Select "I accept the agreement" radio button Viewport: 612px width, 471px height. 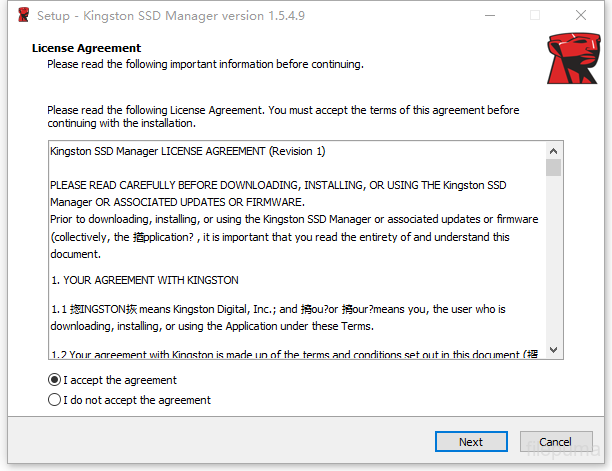tap(55, 380)
